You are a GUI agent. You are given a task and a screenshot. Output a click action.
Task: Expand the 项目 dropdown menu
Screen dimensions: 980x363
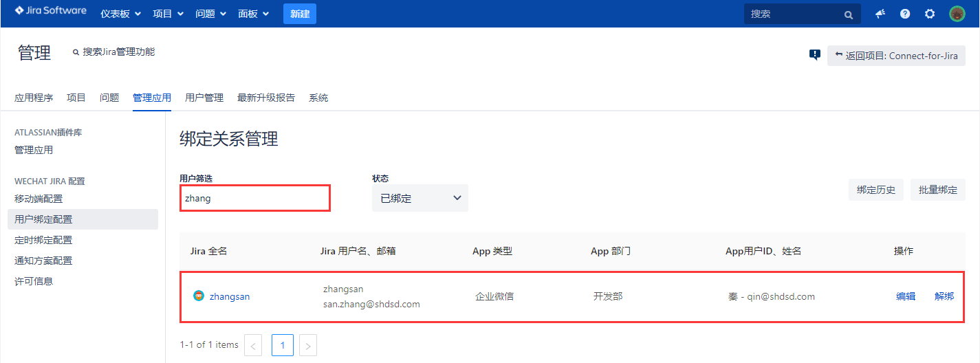click(168, 14)
